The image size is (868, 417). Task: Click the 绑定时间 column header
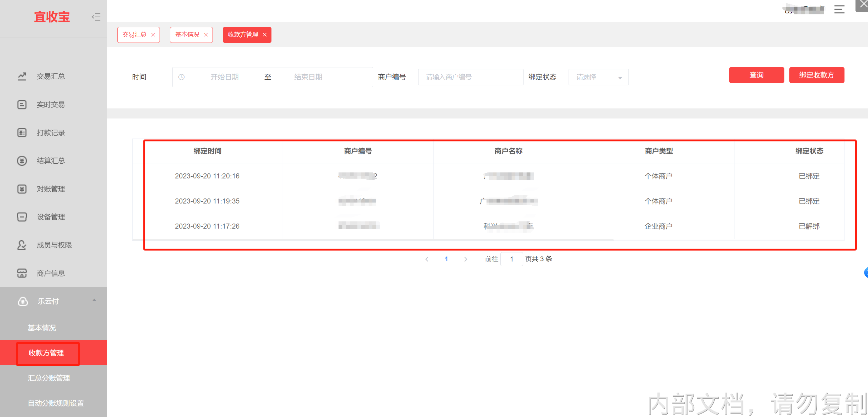pyautogui.click(x=208, y=151)
